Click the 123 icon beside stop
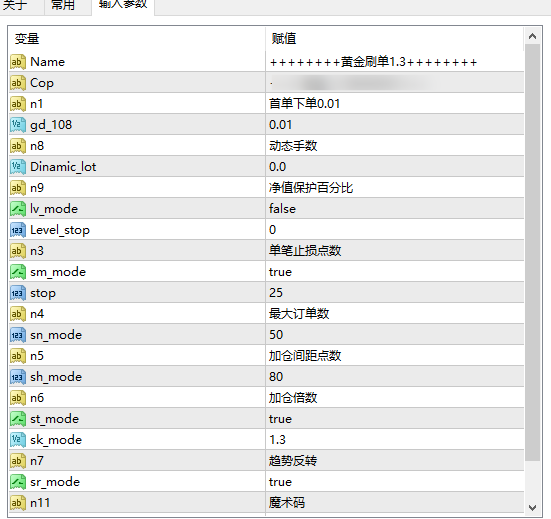The height and width of the screenshot is (519, 551). 18,293
